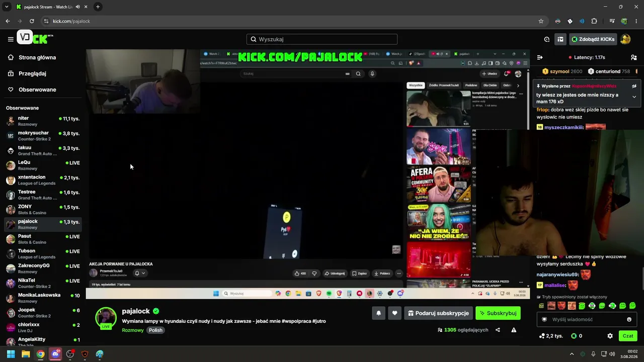Open Tubson's channel from sidebar
The width and height of the screenshot is (644, 362).
click(43, 254)
